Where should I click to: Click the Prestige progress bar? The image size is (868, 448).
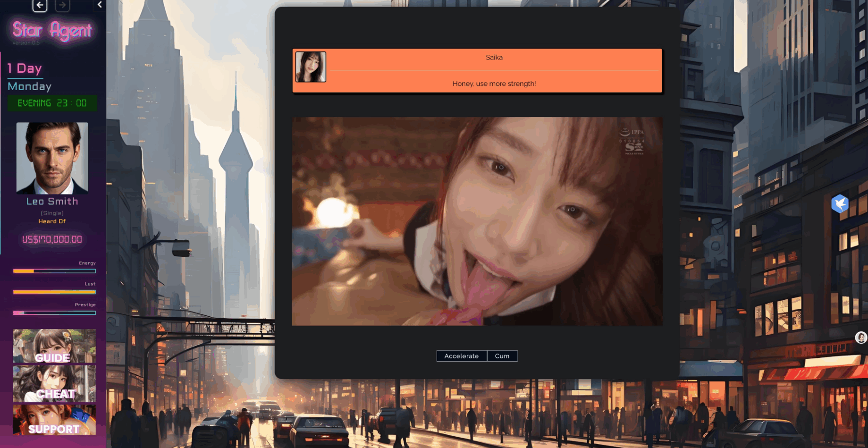(54, 313)
